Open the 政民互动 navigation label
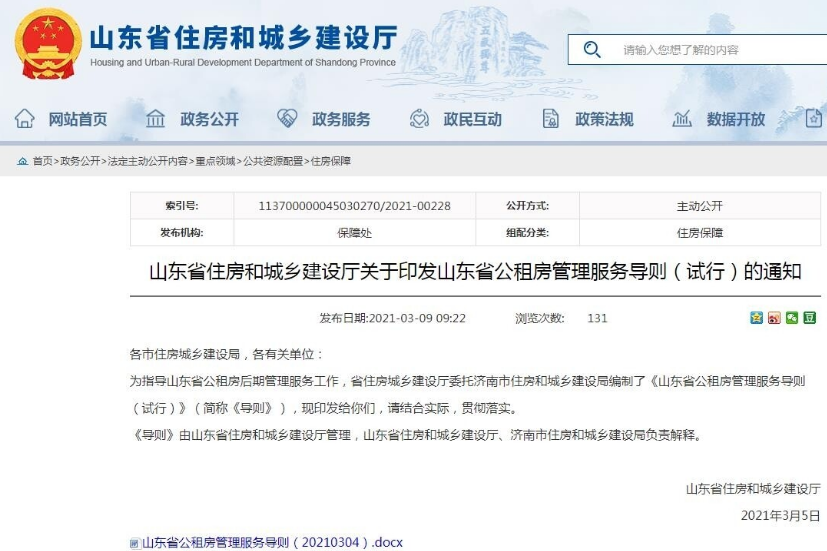Image resolution: width=827 pixels, height=551 pixels. [472, 119]
